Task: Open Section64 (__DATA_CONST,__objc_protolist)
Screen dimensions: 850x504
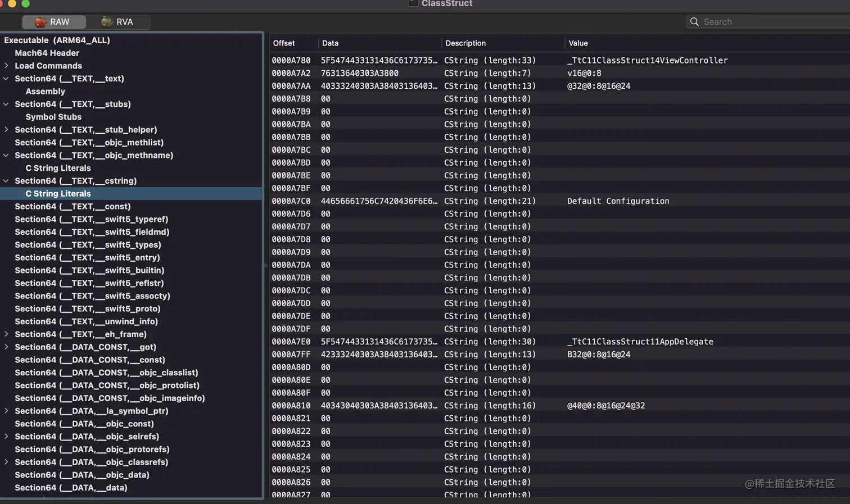Action: click(x=107, y=385)
